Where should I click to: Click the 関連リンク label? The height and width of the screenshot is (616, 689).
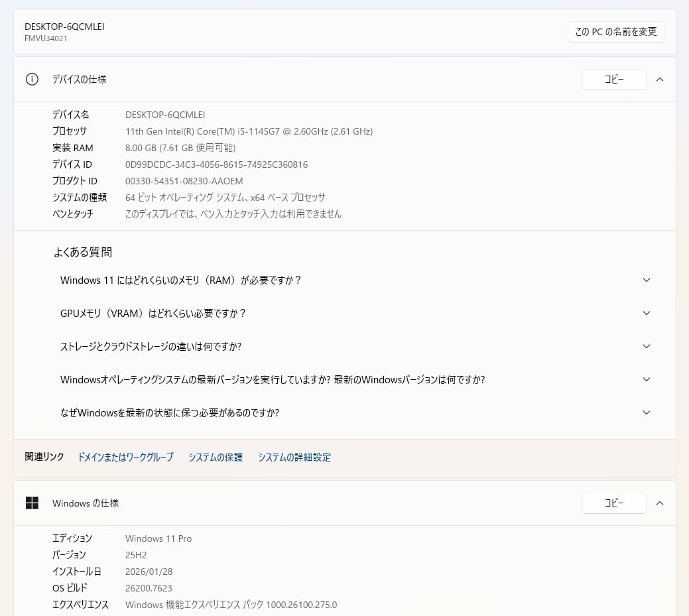tap(44, 457)
